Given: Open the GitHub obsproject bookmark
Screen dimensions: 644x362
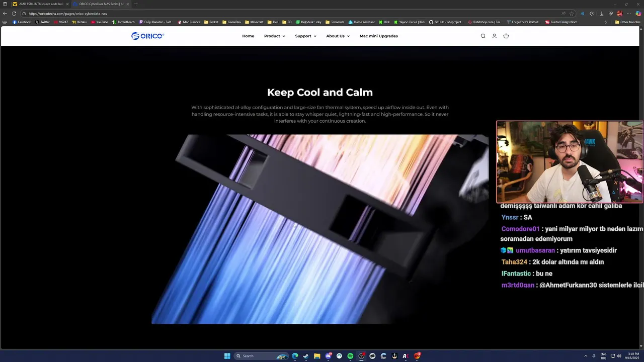Looking at the screenshot, I should [446, 22].
